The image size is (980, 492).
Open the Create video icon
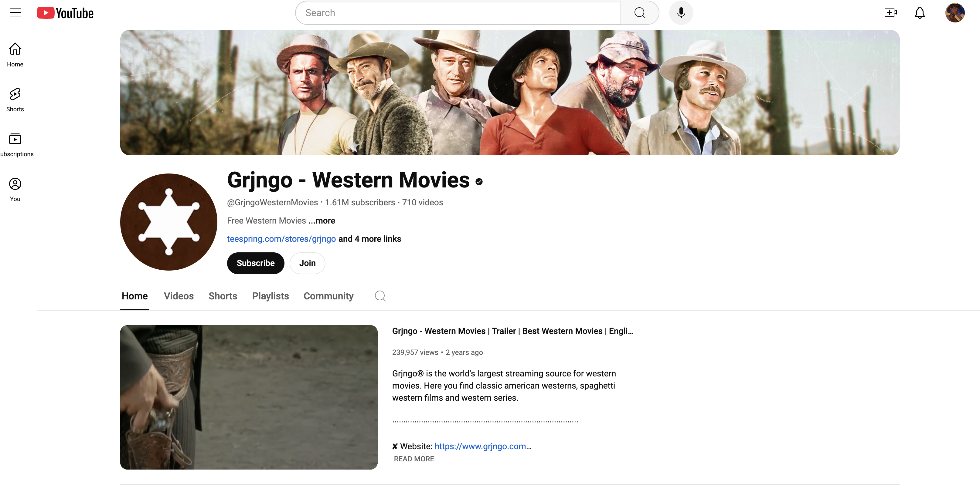coord(890,13)
